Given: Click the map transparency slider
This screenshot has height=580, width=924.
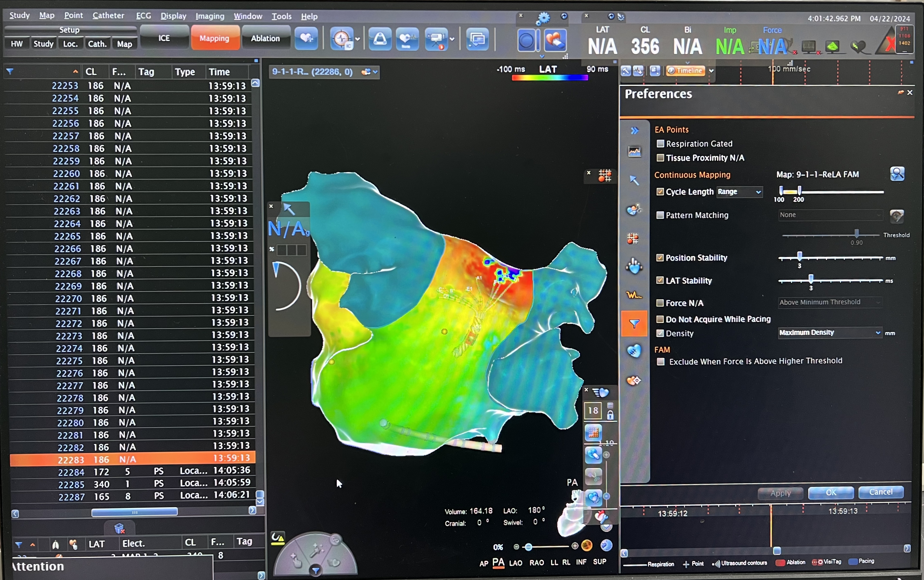Looking at the screenshot, I should 529,547.
